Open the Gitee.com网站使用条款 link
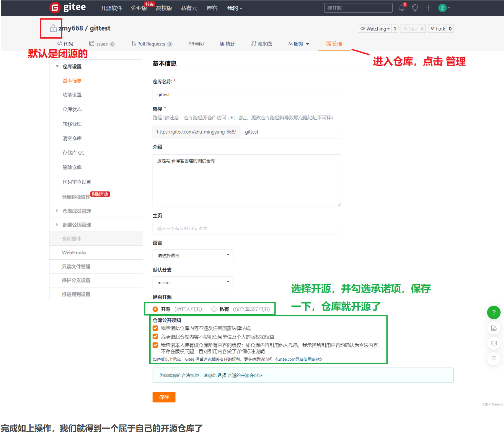 (298, 359)
